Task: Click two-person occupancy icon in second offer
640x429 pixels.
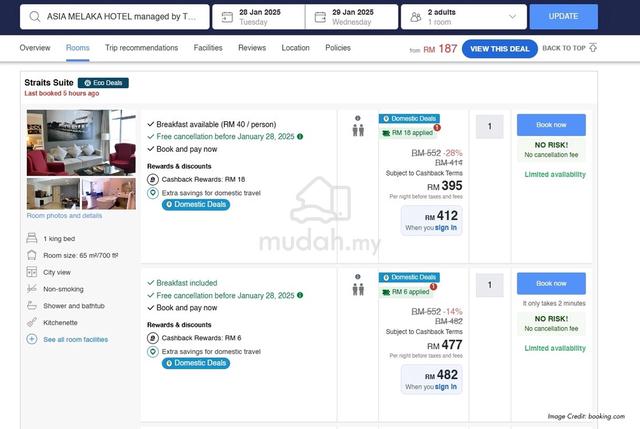Action: (x=357, y=289)
